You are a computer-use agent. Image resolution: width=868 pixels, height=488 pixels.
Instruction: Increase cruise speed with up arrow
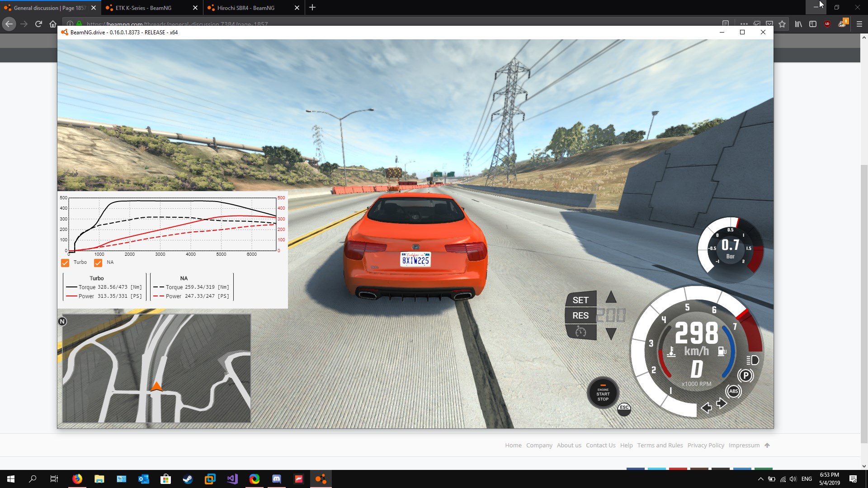point(611,297)
